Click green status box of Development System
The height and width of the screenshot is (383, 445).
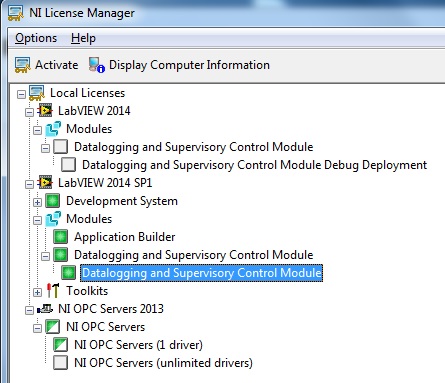(x=53, y=201)
